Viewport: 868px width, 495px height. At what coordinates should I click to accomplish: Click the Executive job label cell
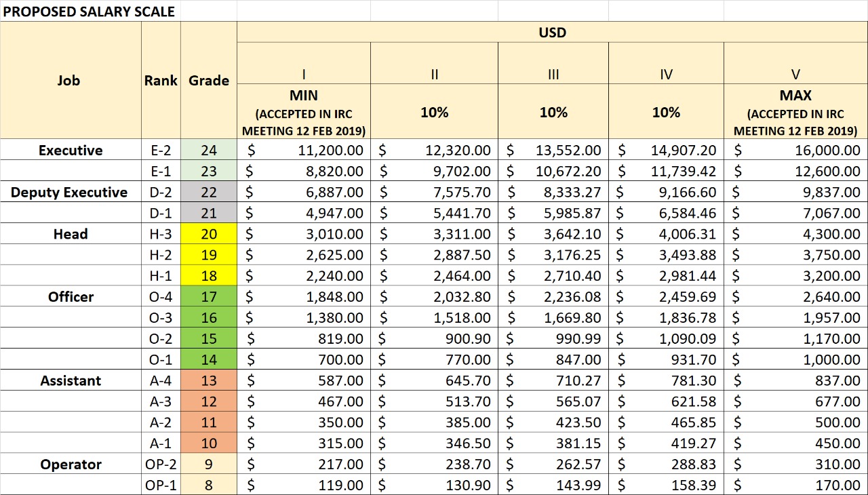[70, 151]
